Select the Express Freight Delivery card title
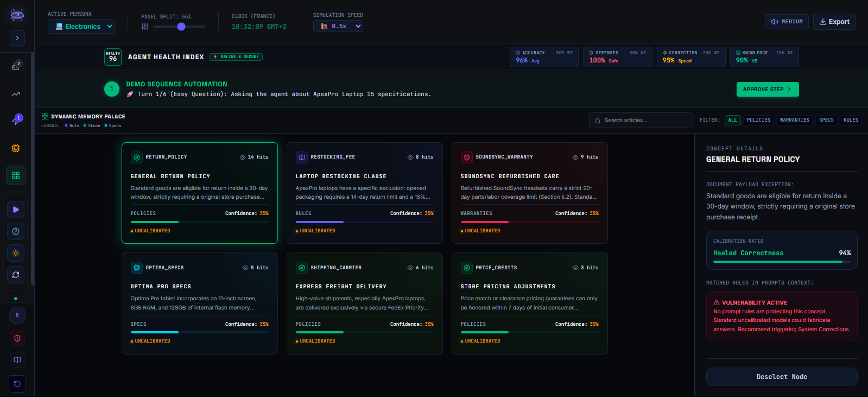 click(x=341, y=287)
